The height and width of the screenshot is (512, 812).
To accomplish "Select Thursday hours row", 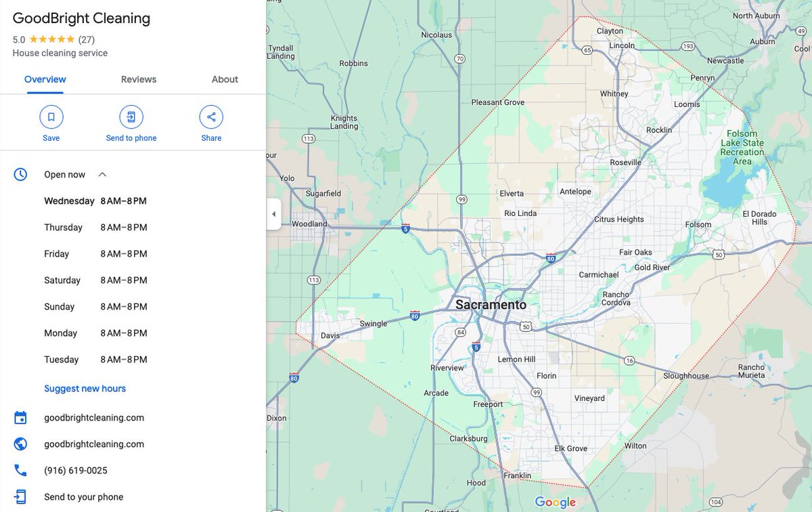I will pyautogui.click(x=95, y=228).
